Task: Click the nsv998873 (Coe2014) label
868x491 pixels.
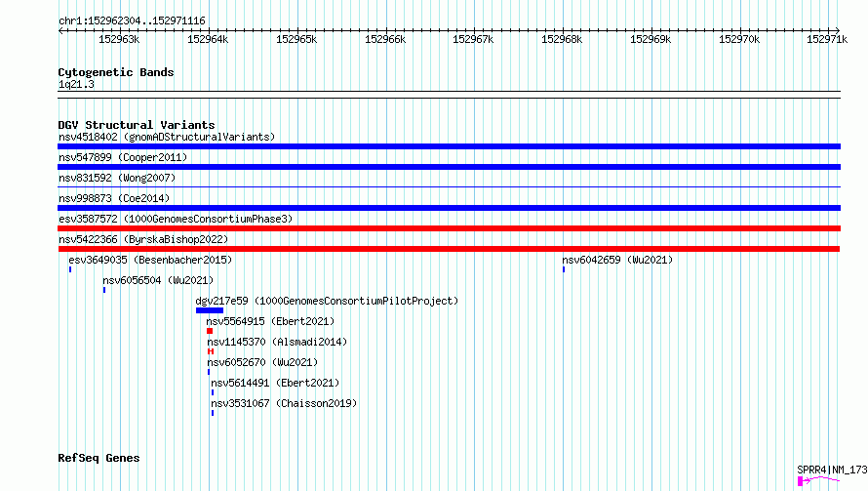Action: [114, 198]
